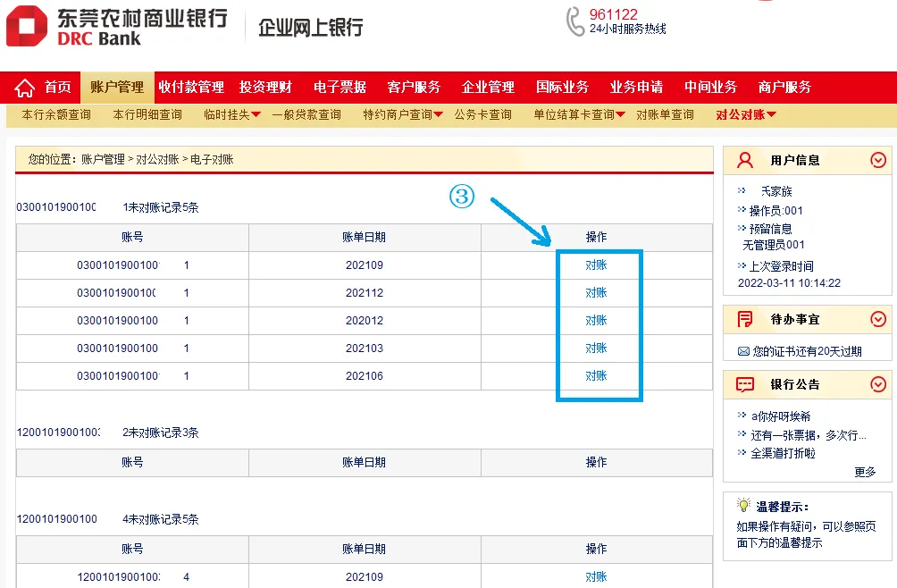Image resolution: width=897 pixels, height=588 pixels.
Task: Click the DRC Bank red logo icon
Action: [26, 26]
